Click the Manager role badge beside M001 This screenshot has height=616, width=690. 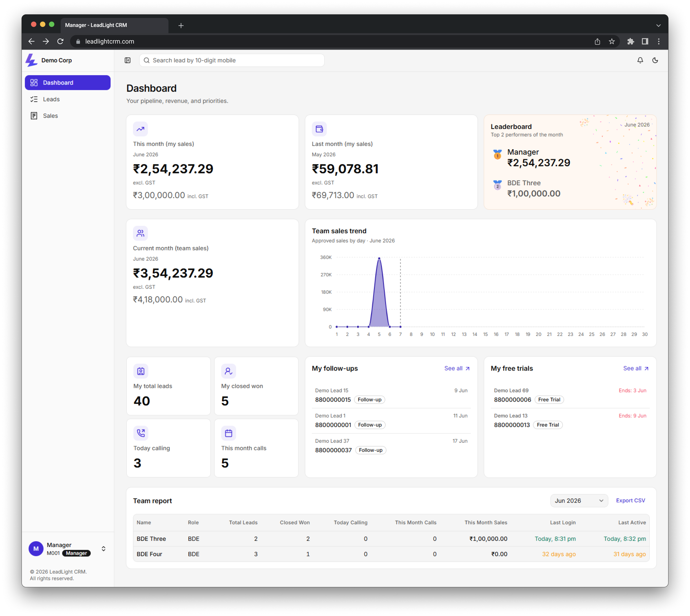pos(76,553)
